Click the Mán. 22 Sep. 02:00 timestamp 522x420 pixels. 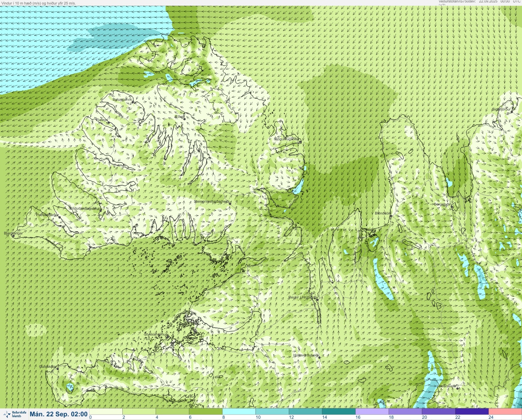pos(59,414)
